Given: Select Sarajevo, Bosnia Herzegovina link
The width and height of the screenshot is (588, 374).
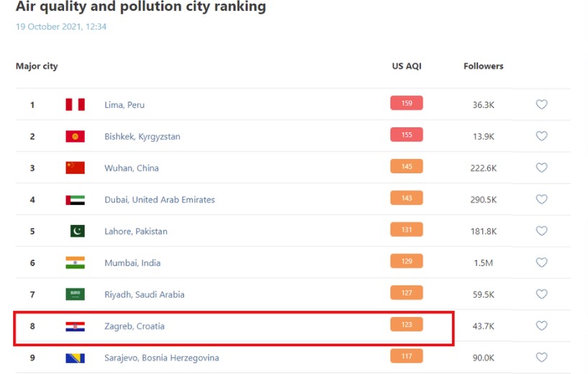Looking at the screenshot, I should (x=162, y=358).
